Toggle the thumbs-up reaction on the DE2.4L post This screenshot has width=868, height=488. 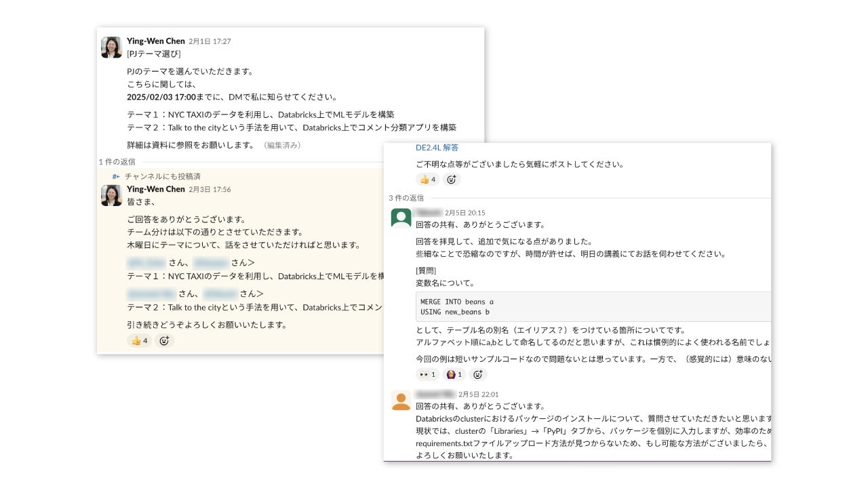tap(428, 180)
